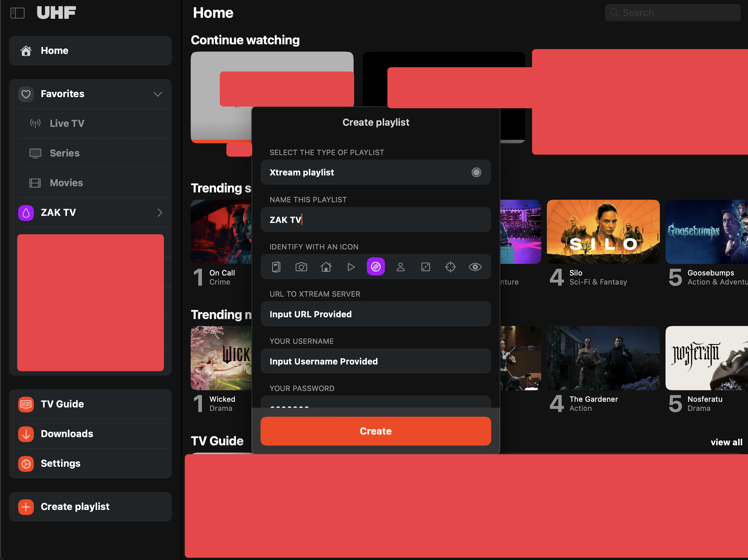Click the view all link

726,442
